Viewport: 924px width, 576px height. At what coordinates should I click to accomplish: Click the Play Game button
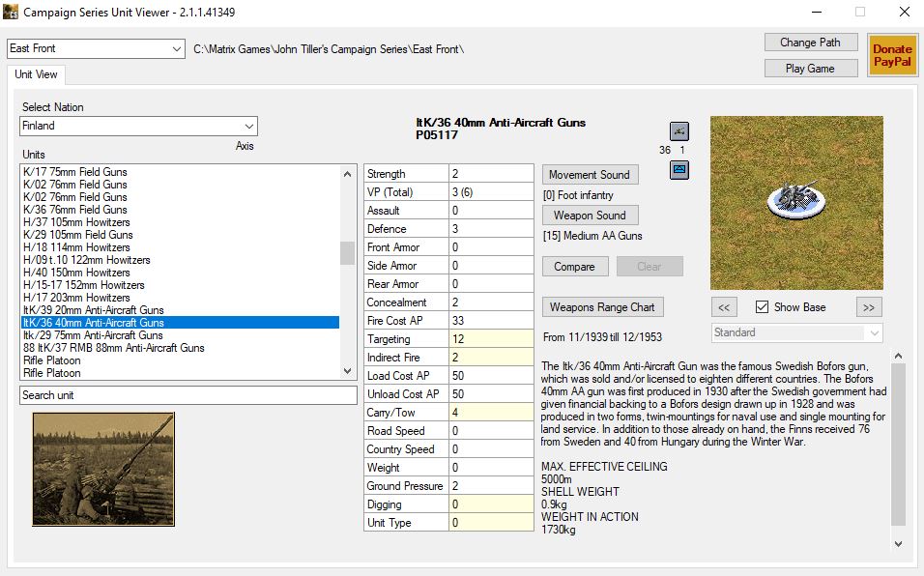point(810,69)
